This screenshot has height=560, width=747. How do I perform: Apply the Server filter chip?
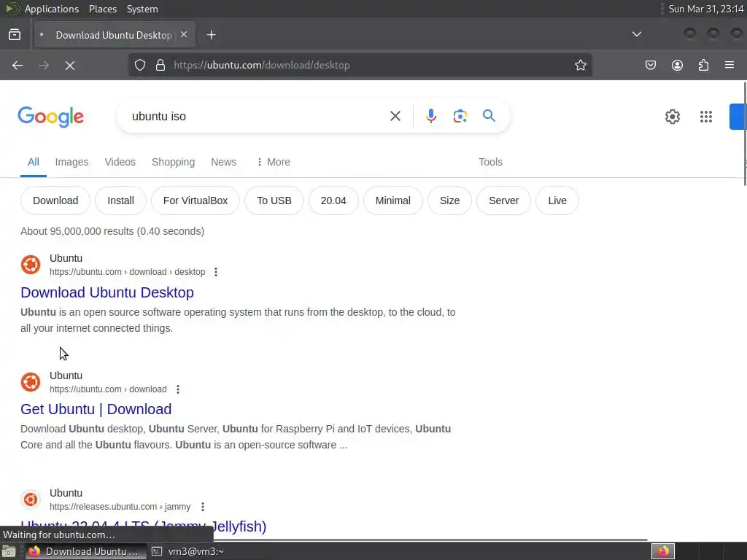(x=503, y=201)
